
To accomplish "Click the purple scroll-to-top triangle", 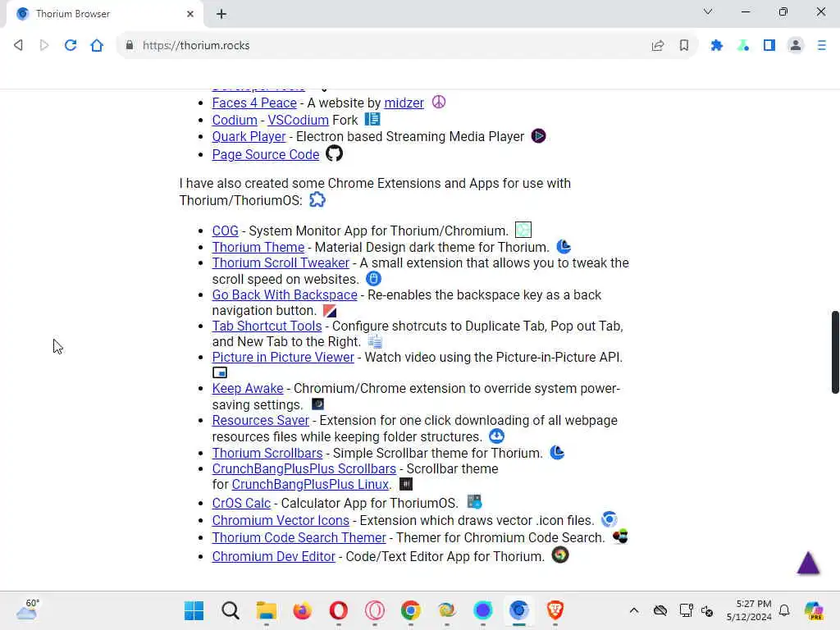I will (808, 563).
